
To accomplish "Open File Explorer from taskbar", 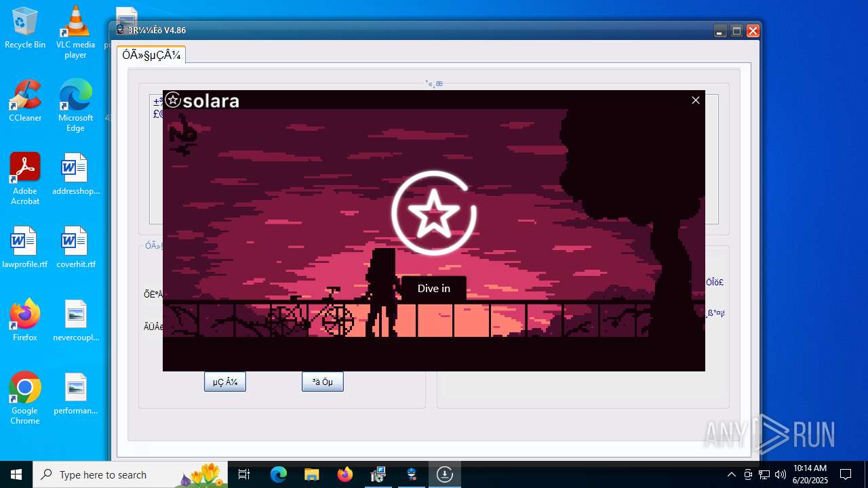I will [311, 474].
